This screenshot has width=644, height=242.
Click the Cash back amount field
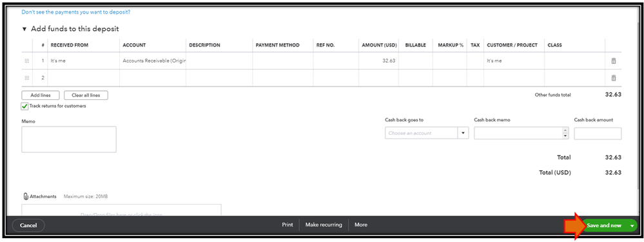(598, 134)
